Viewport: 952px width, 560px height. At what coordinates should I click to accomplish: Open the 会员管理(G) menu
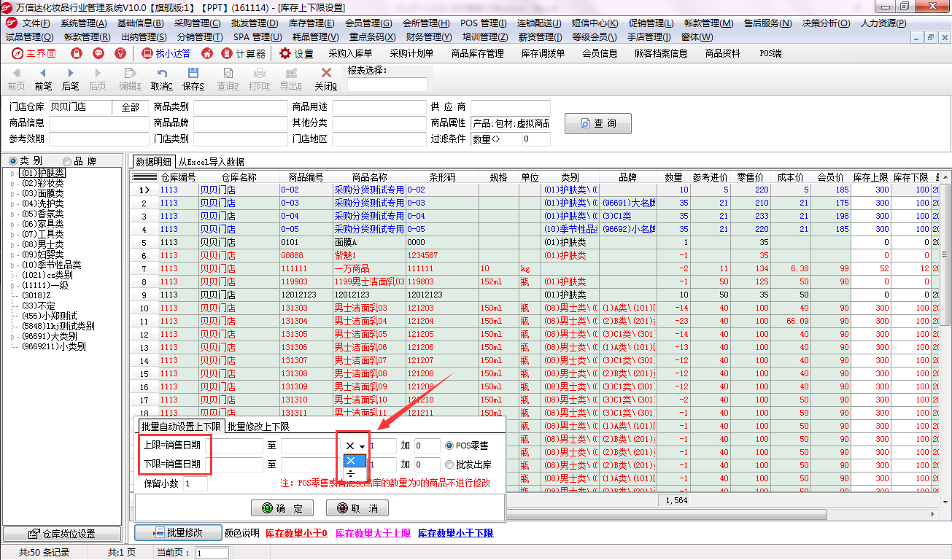tap(368, 23)
